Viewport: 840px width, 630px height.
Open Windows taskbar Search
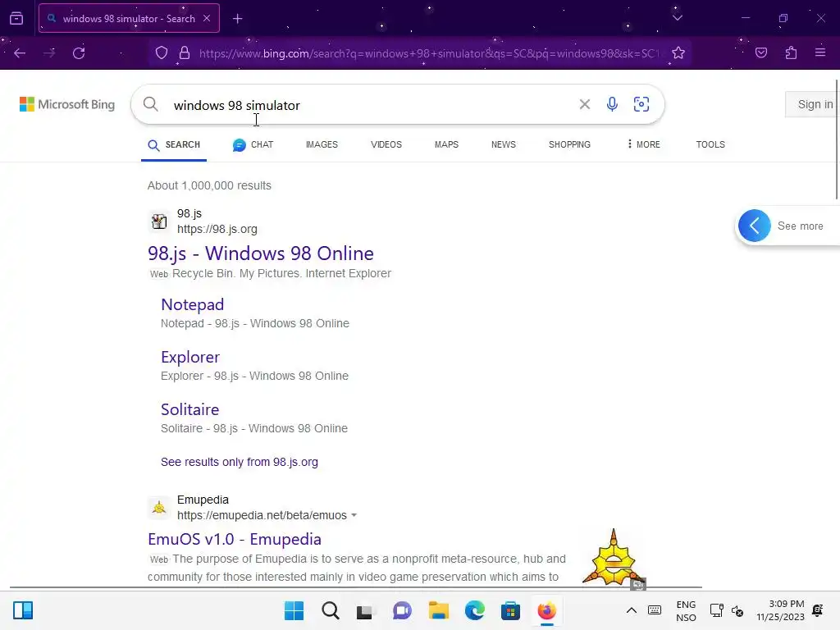(x=331, y=610)
